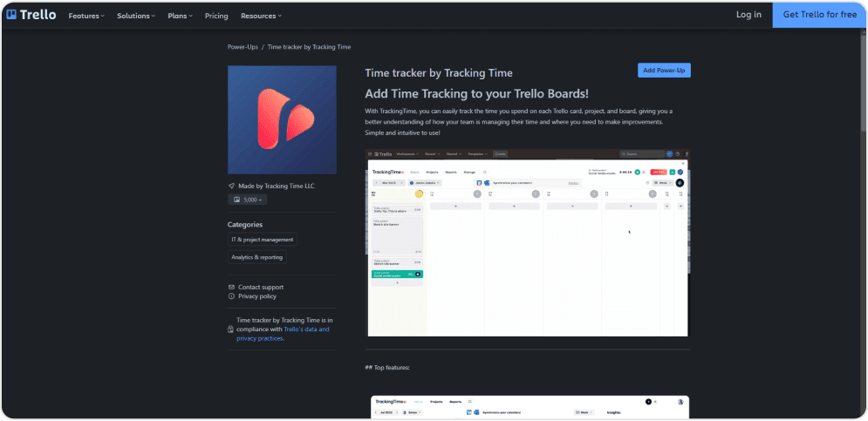Open the Tracking Time app logo image
This screenshot has height=421, width=868.
click(x=282, y=119)
